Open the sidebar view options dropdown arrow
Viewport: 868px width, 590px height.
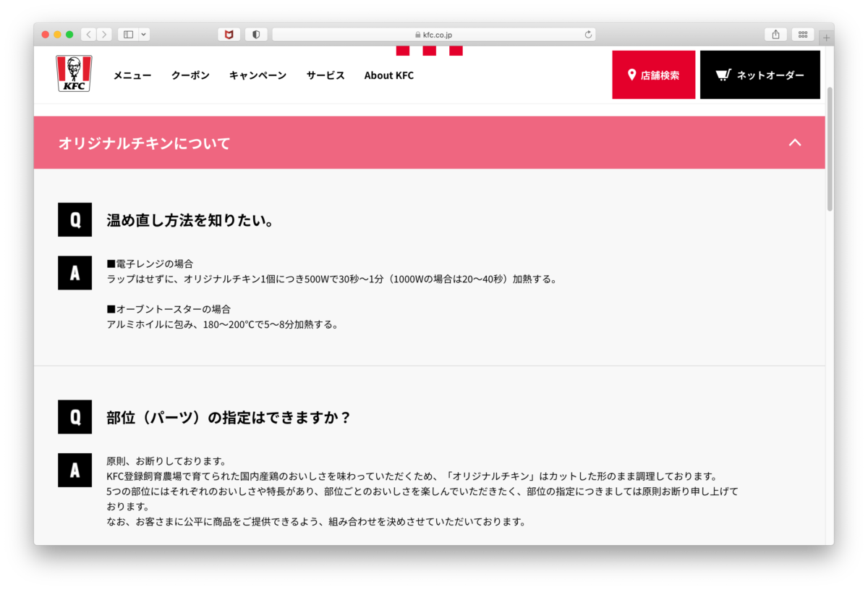point(142,34)
